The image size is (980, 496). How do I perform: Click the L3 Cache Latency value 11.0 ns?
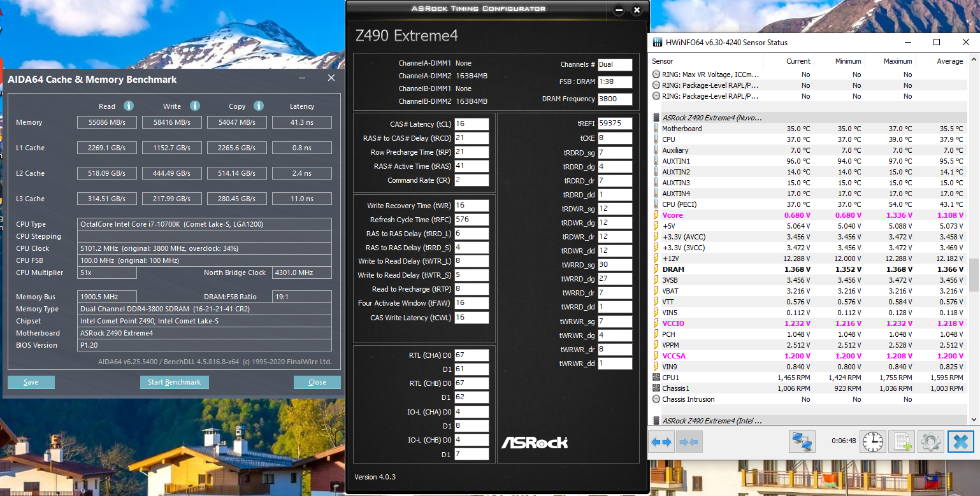pos(302,199)
